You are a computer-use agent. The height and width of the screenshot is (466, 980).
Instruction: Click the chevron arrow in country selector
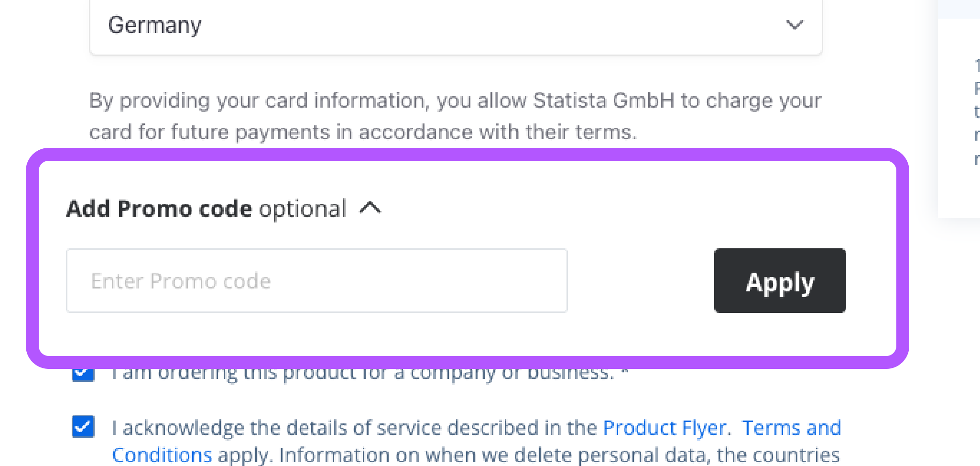[795, 25]
